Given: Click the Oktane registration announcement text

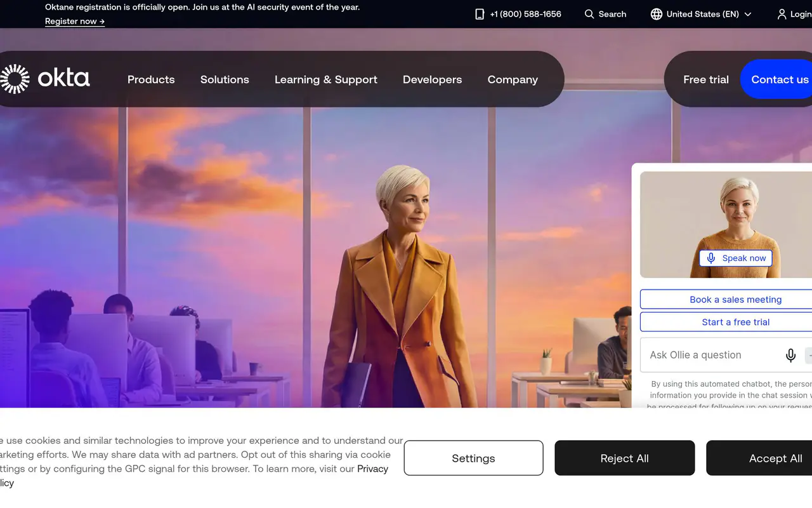Looking at the screenshot, I should coord(202,8).
